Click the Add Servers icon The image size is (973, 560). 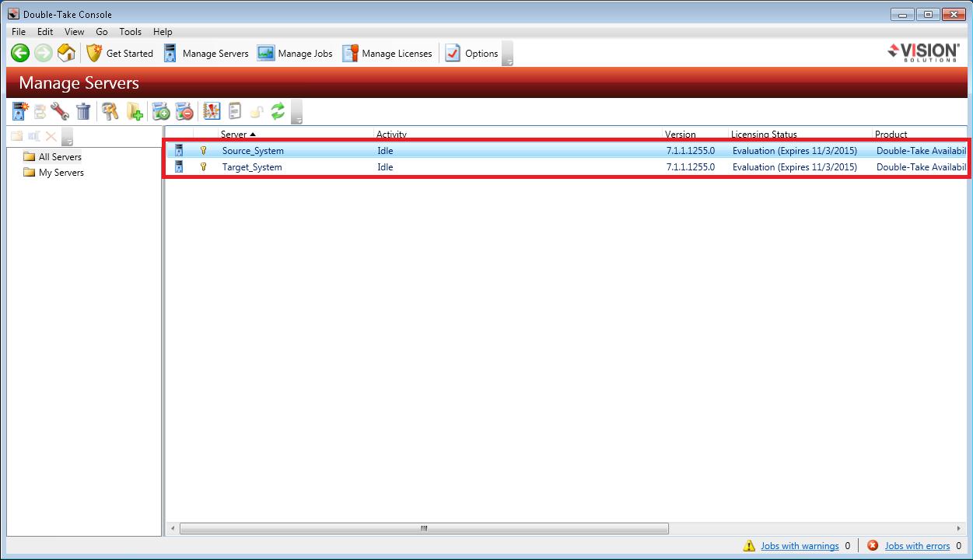[20, 112]
